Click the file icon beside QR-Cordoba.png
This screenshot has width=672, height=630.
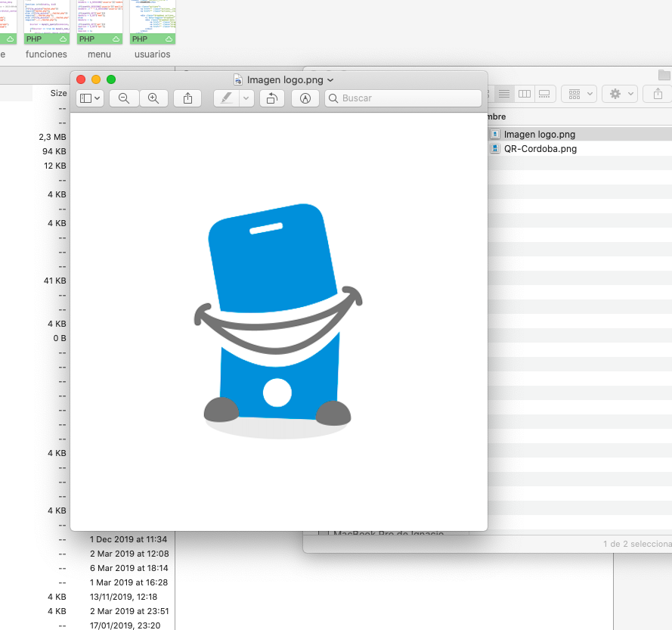[495, 149]
